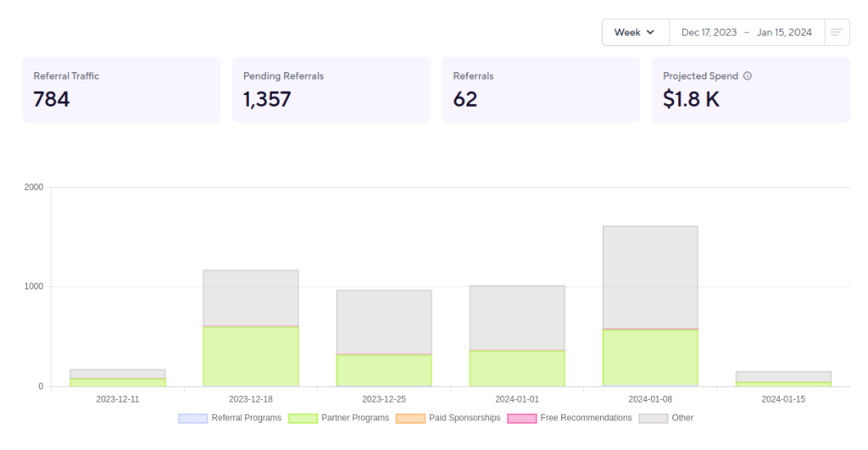This screenshot has height=450, width=868.
Task: Click green Partner Programs segment of 2023-12-18 bar
Action: pos(251,356)
